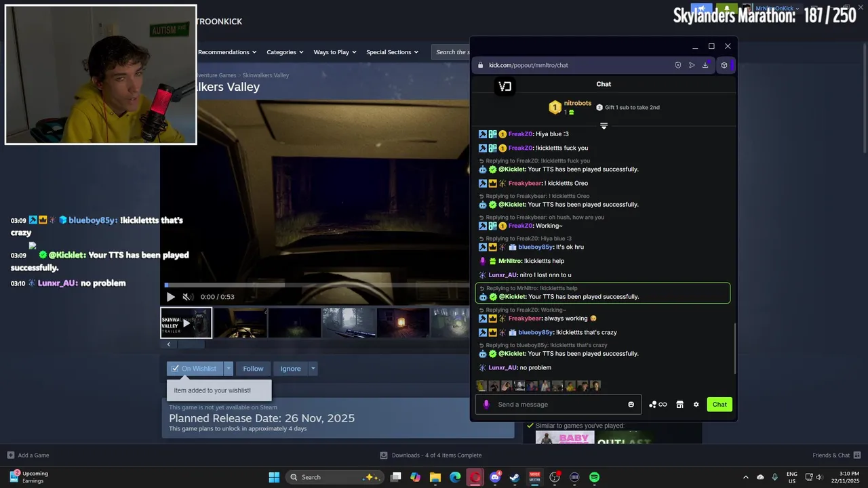Open the extensions cube icon

pos(724,65)
